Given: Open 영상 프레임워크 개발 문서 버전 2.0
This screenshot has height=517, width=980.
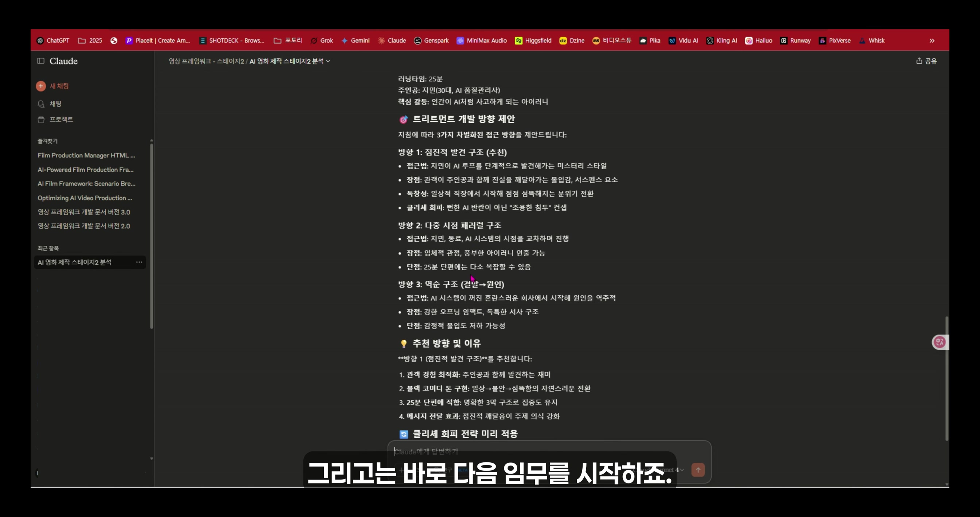Looking at the screenshot, I should (84, 226).
